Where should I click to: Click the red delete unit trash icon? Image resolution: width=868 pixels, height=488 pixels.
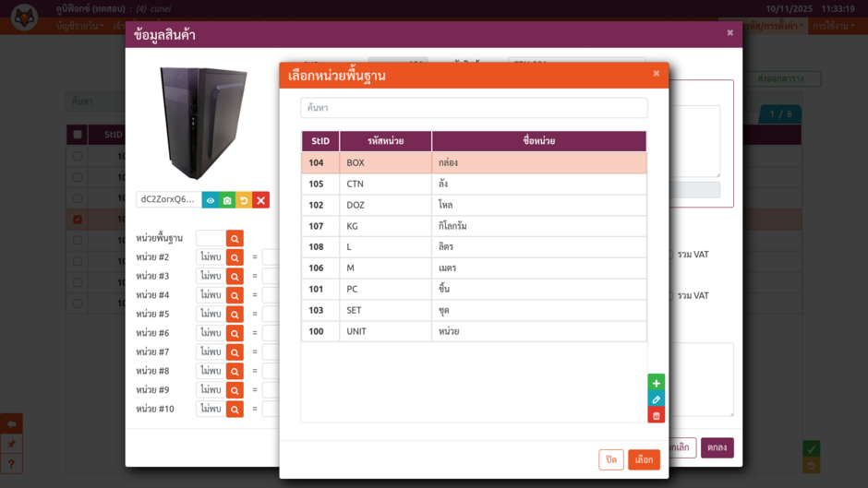656,416
